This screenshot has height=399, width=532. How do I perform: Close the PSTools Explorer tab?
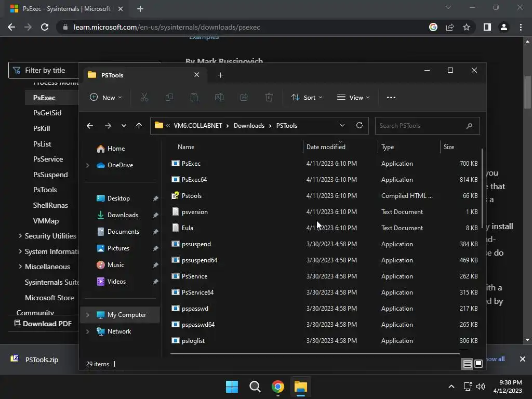pyautogui.click(x=196, y=75)
